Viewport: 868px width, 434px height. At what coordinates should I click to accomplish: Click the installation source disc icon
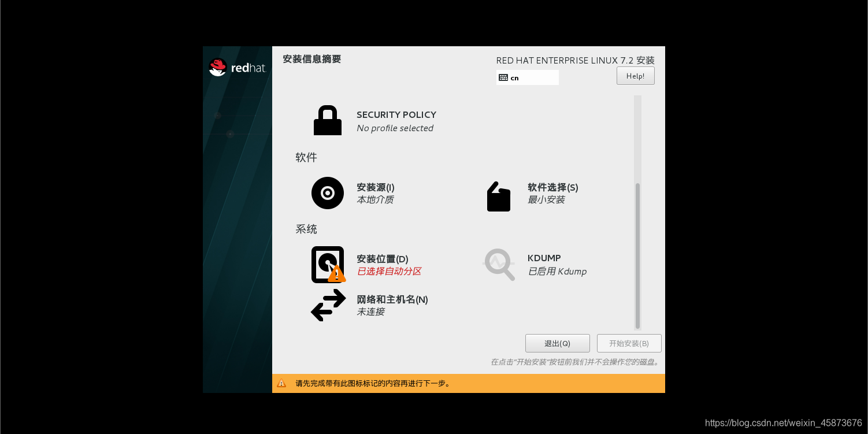[x=328, y=193]
